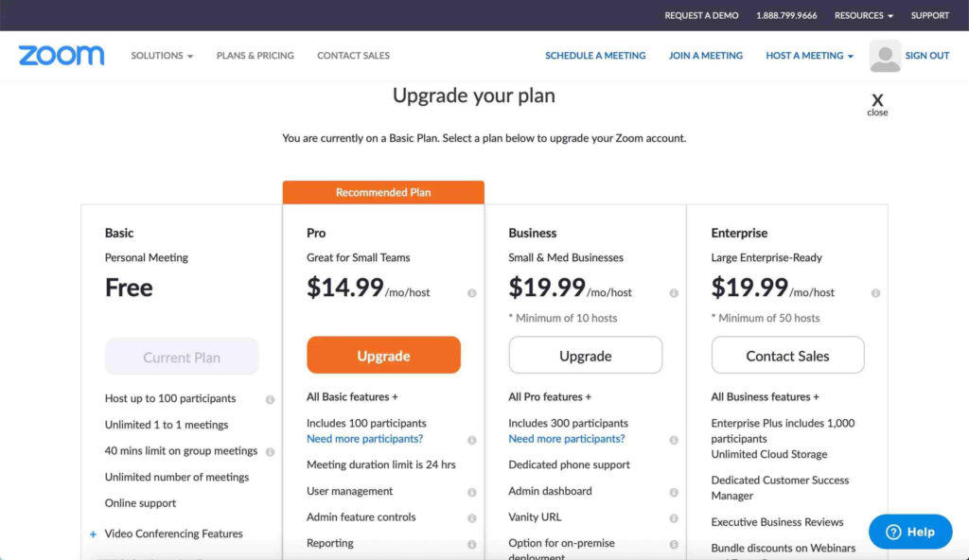This screenshot has height=560, width=969.
Task: Select Plans & Pricing in the navigation
Action: click(x=255, y=55)
